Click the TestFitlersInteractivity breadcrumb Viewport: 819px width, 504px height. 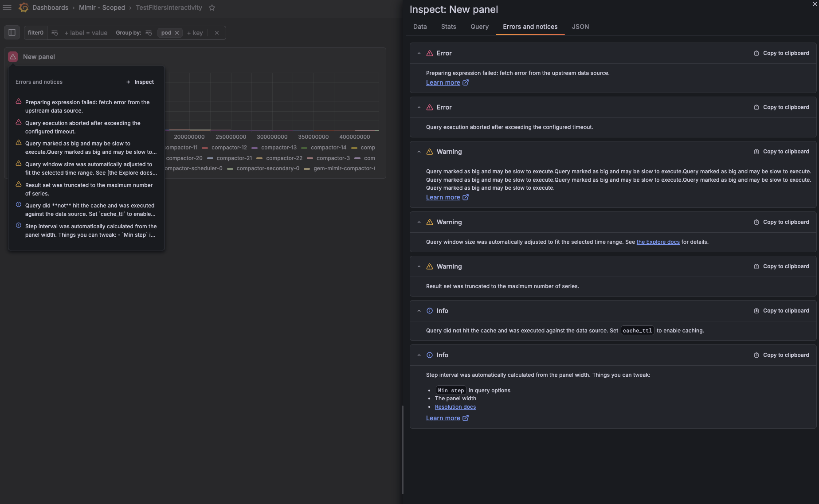[x=169, y=8]
